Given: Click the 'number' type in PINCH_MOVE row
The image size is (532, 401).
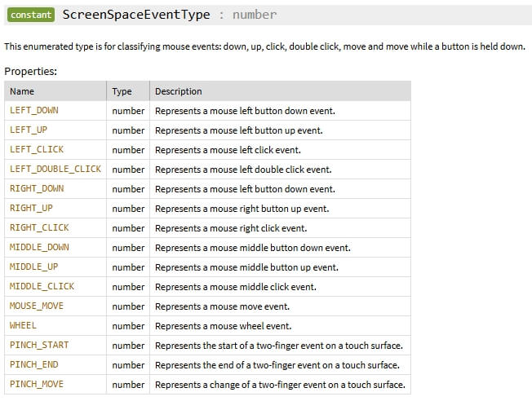Looking at the screenshot, I should [x=128, y=385].
